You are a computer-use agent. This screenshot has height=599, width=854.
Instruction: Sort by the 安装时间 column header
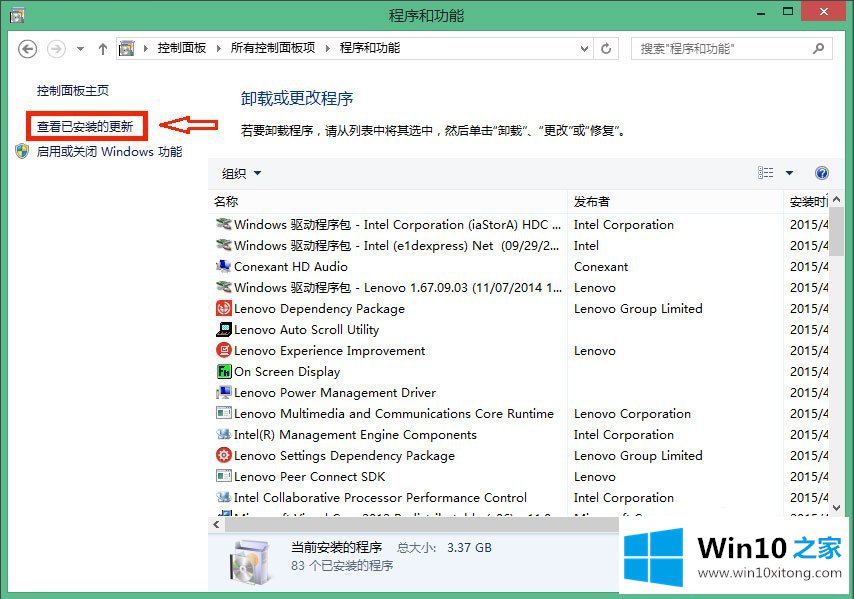pos(807,201)
